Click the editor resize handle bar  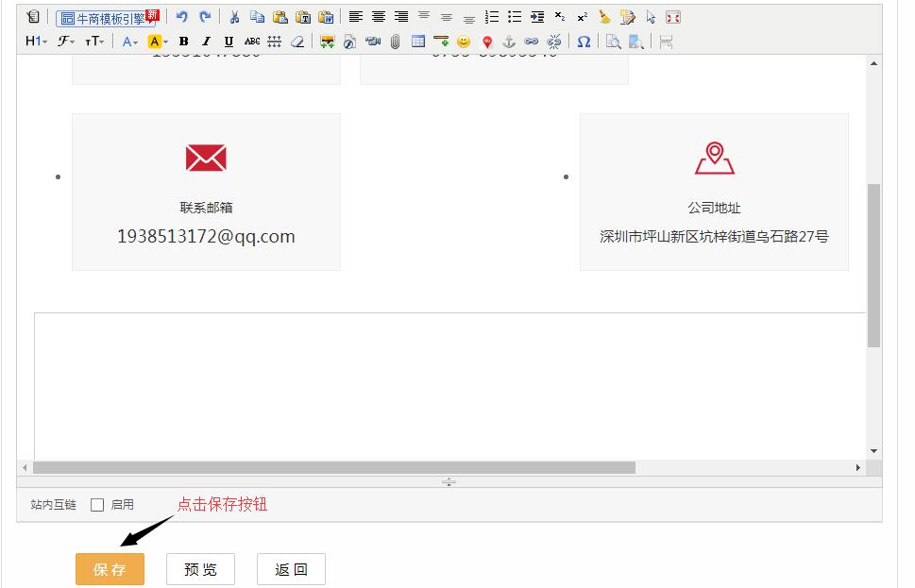point(449,482)
